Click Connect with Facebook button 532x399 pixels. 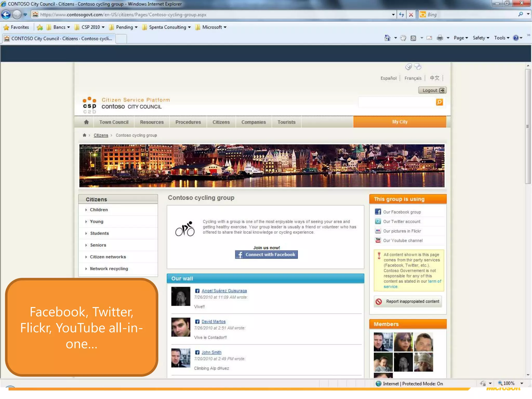pyautogui.click(x=266, y=254)
